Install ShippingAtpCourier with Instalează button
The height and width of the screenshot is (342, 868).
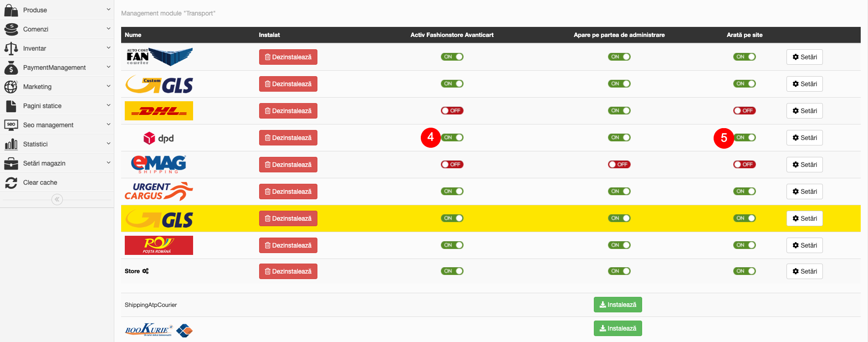(x=618, y=305)
